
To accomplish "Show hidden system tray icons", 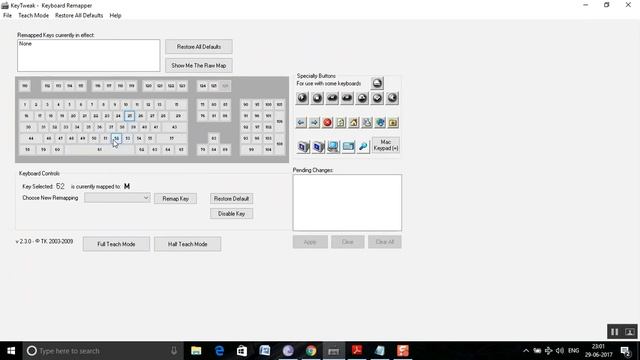I will [x=526, y=351].
